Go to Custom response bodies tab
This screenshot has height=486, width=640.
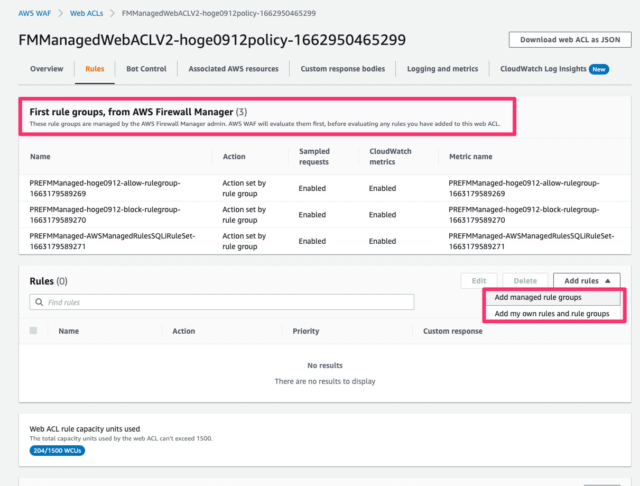pos(343,69)
